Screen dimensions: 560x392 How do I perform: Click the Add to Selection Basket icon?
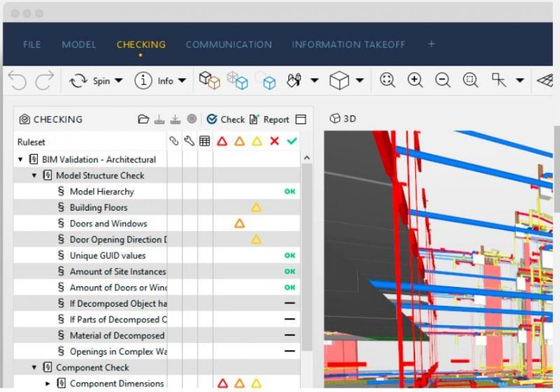pyautogui.click(x=237, y=80)
